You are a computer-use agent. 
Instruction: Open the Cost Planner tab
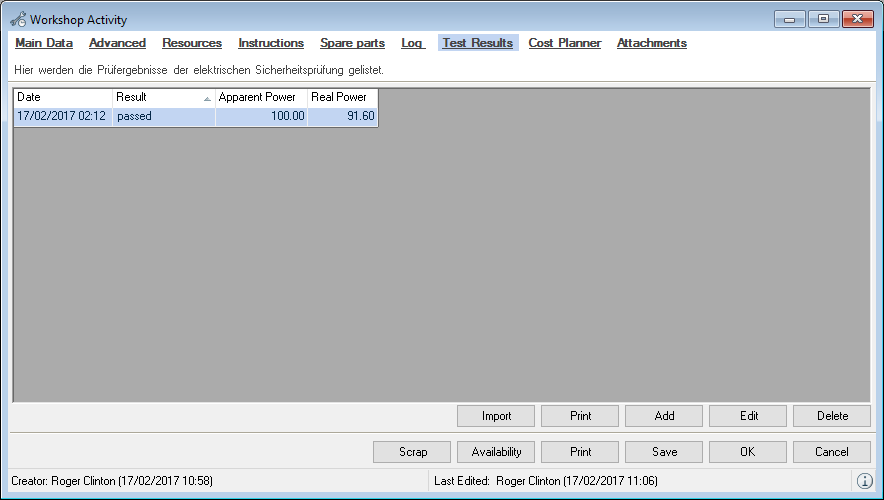coord(565,43)
